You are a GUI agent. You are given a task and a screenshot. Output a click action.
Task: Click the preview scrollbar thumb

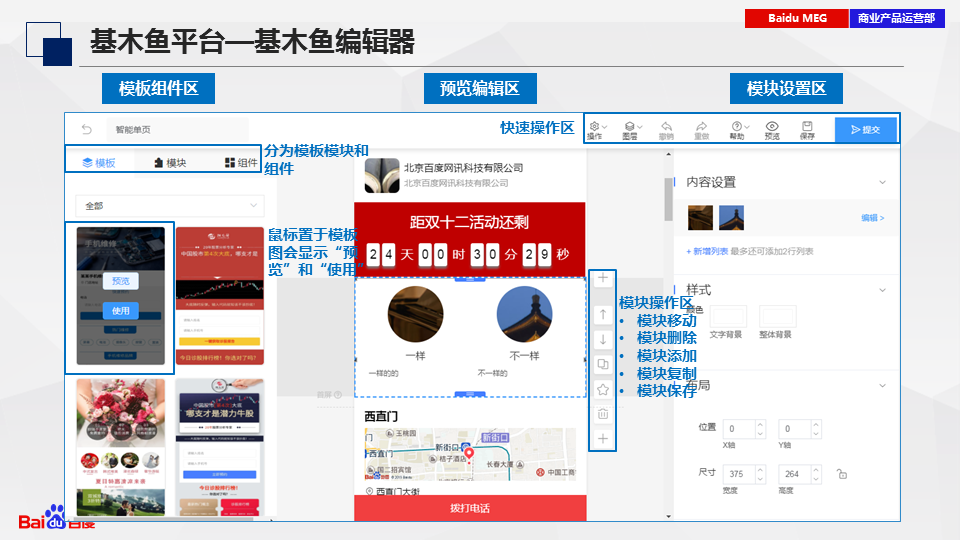point(669,200)
